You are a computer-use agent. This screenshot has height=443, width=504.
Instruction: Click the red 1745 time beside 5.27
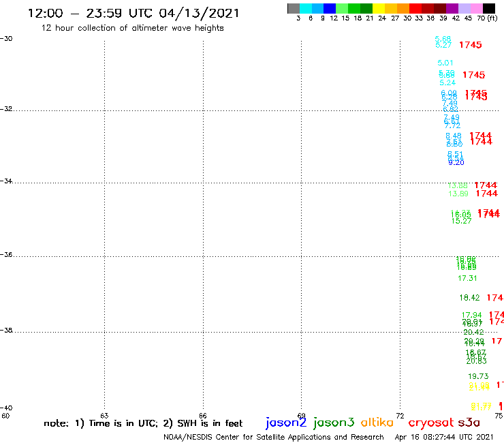tap(471, 45)
